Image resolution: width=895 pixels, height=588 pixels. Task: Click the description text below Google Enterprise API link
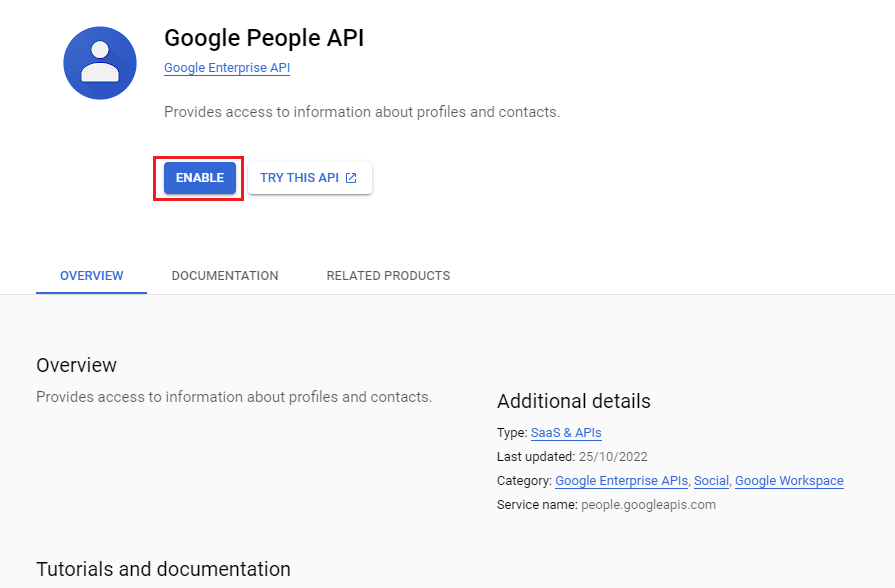362,112
